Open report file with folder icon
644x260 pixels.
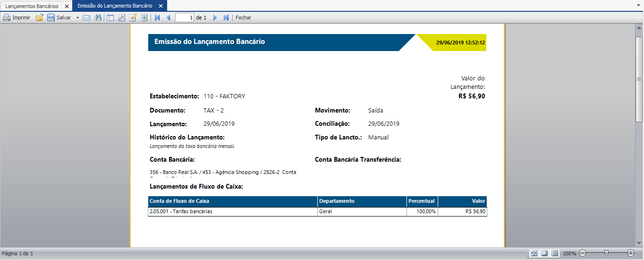coord(40,17)
